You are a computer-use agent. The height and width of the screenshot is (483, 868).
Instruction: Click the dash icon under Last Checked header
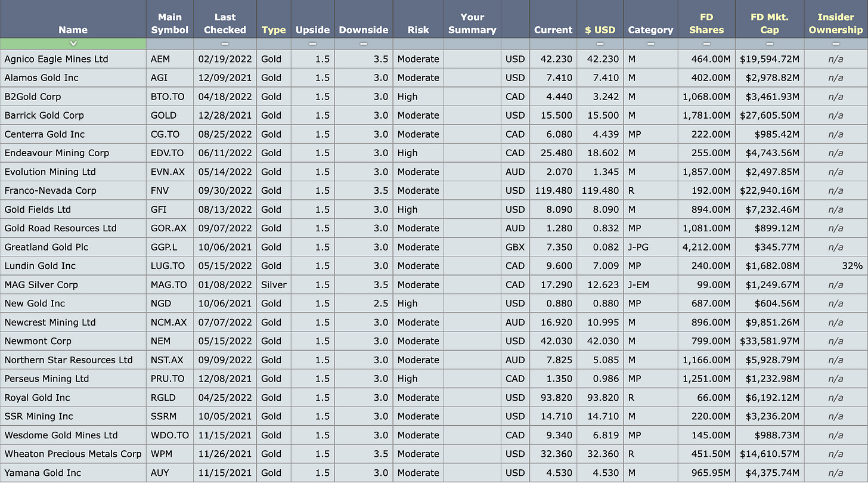point(225,43)
